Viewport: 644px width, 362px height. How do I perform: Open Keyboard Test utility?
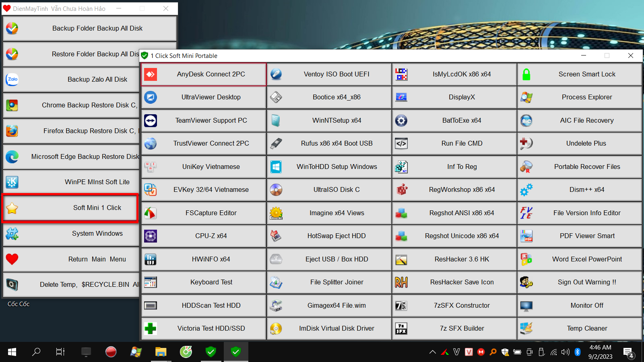click(204, 282)
